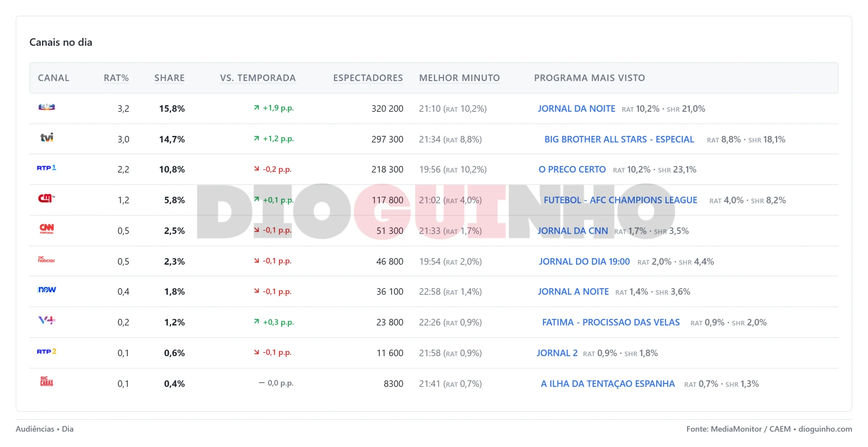Click the green up arrow beside +1,9 p.p.
Screen dimensions: 868x447
tap(256, 108)
